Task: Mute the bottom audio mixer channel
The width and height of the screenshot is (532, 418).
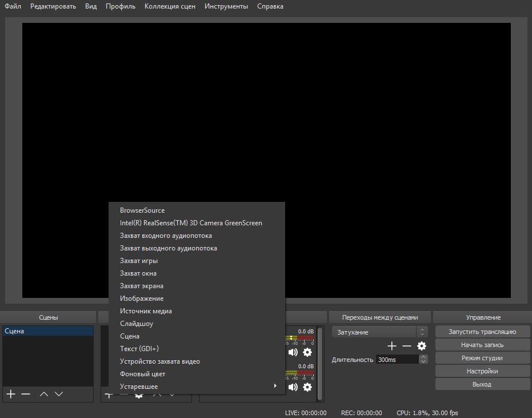Action: [x=293, y=387]
